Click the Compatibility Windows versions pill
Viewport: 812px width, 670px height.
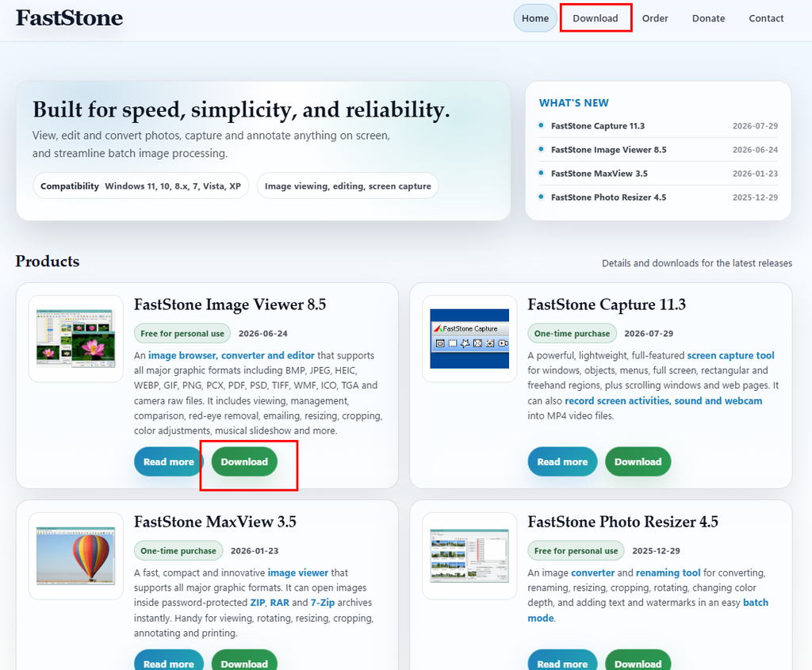pyautogui.click(x=141, y=186)
